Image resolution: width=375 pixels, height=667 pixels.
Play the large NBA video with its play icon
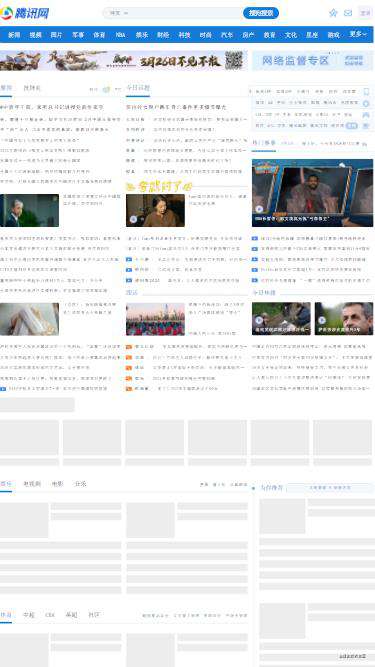point(259,209)
